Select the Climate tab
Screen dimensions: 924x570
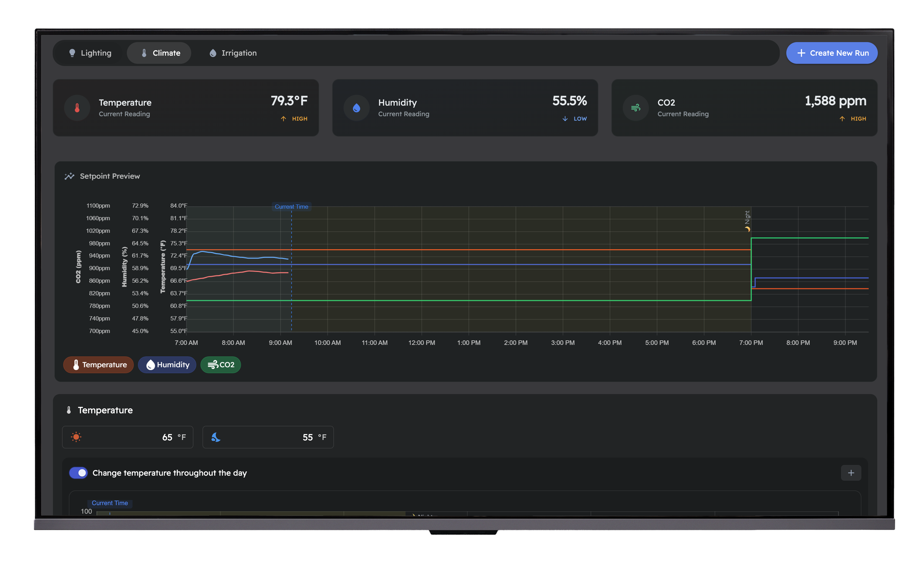[159, 53]
